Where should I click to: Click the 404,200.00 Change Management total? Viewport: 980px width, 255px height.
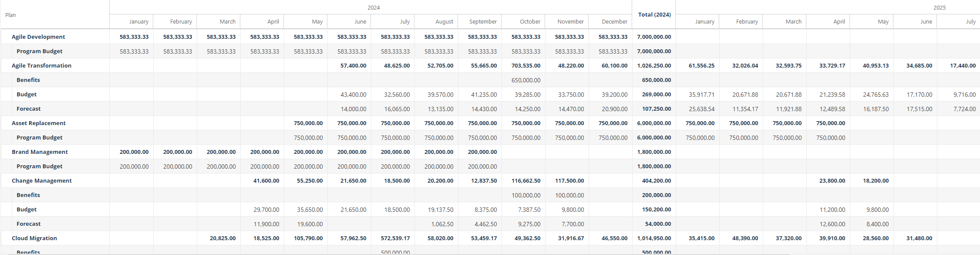pyautogui.click(x=657, y=180)
